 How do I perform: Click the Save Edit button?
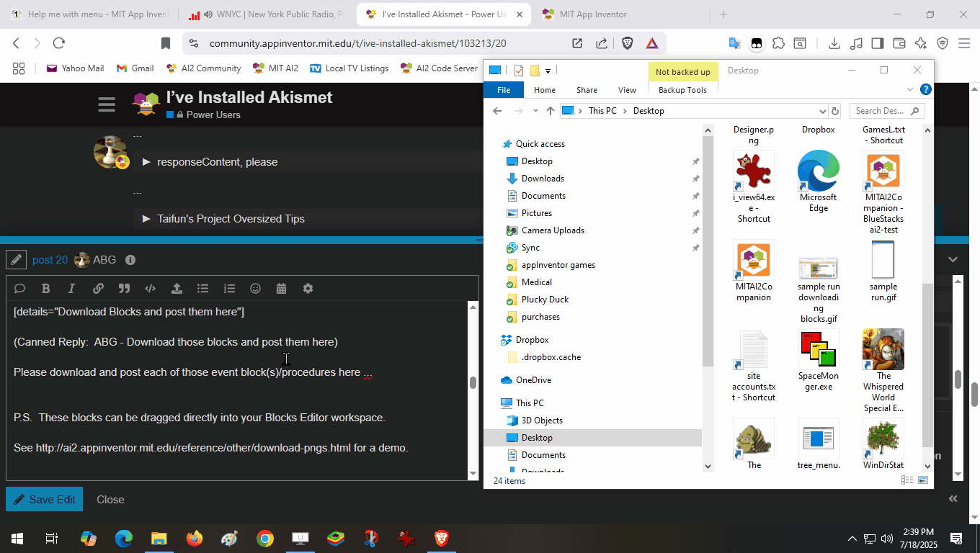coord(45,500)
